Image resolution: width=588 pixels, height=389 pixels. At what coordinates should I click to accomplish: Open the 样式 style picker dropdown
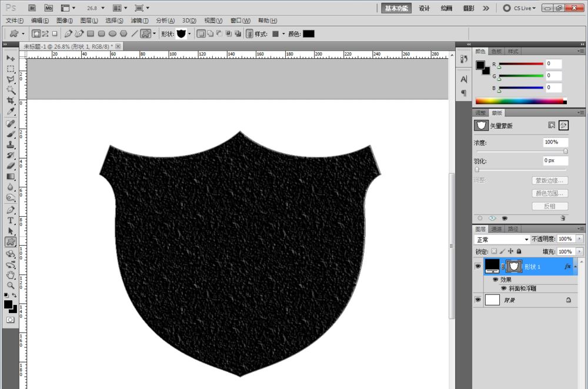(283, 33)
